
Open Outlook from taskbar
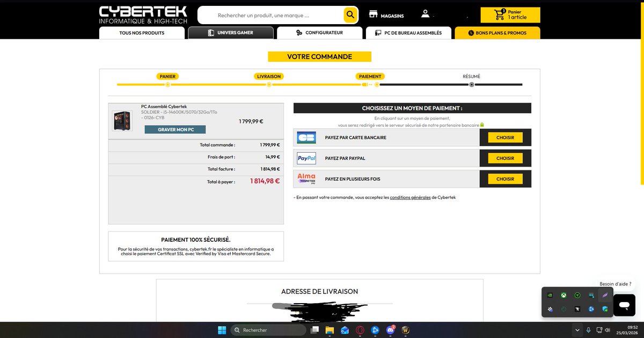point(345,329)
